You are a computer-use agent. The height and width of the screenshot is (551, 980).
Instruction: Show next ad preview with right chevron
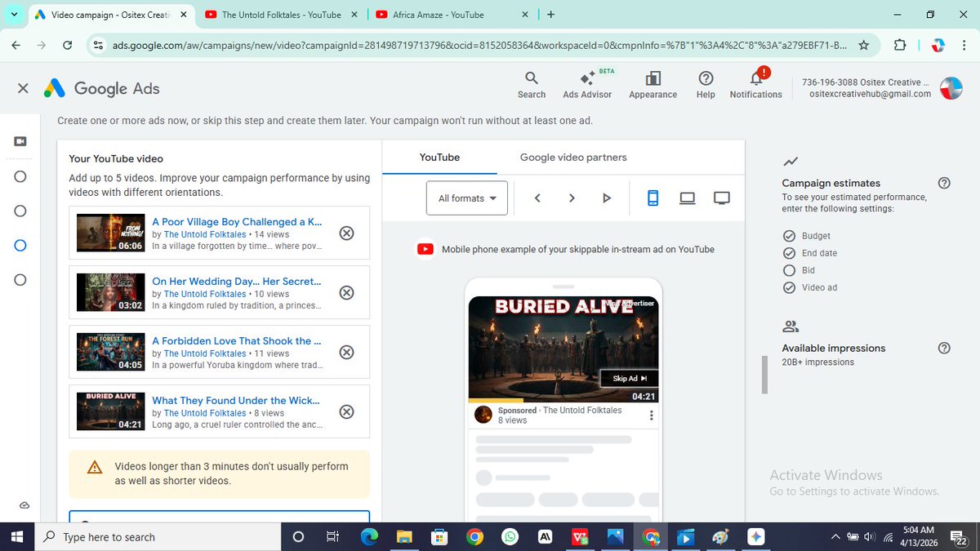point(572,198)
